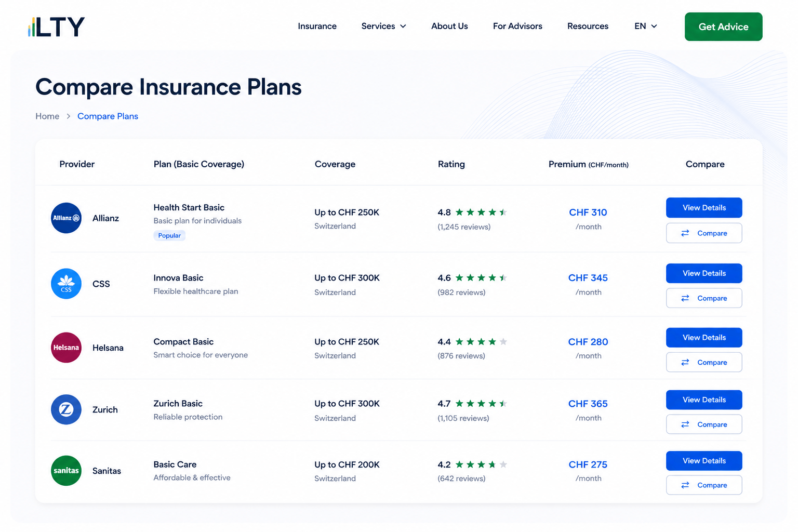Click the Sanitas provider logo
798x532 pixels.
click(x=66, y=471)
